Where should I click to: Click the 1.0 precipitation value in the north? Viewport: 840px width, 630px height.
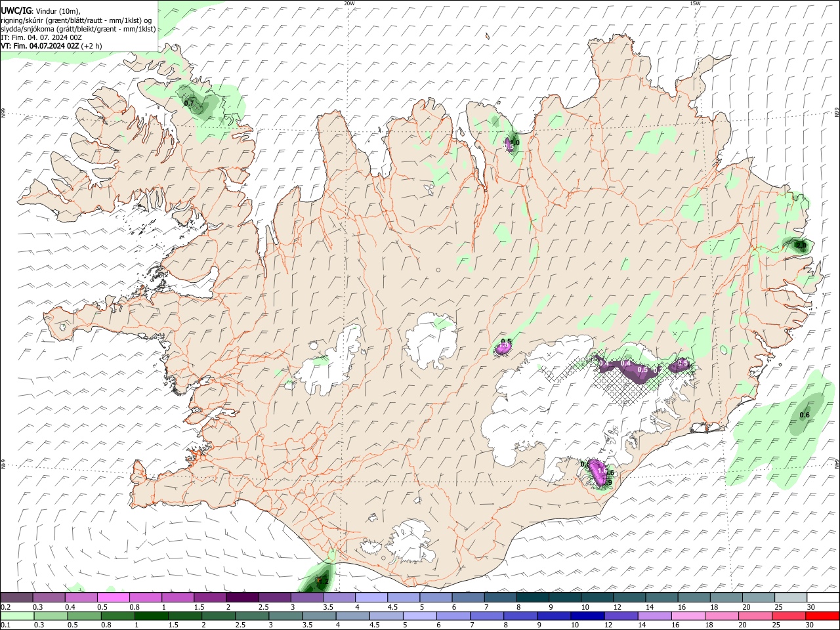click(514, 142)
